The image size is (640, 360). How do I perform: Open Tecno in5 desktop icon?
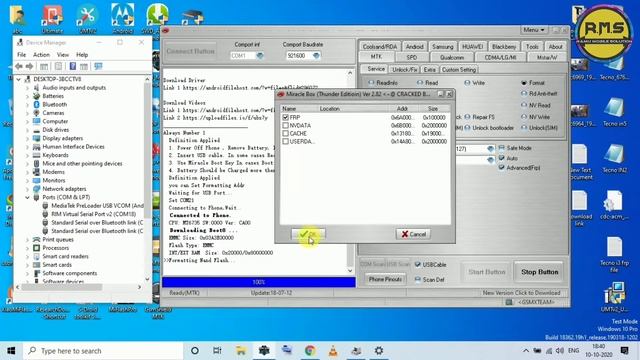(614, 112)
